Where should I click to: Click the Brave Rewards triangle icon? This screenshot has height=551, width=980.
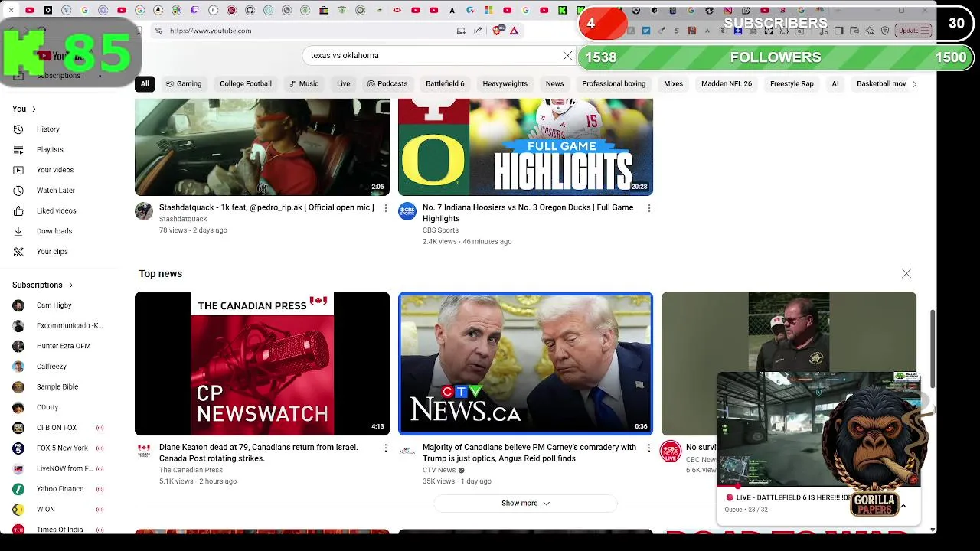pyautogui.click(x=514, y=31)
